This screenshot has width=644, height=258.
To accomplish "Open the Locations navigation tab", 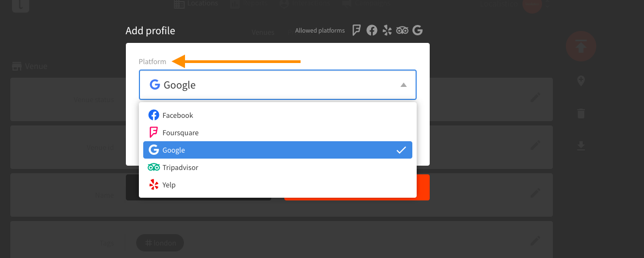I will 195,4.
